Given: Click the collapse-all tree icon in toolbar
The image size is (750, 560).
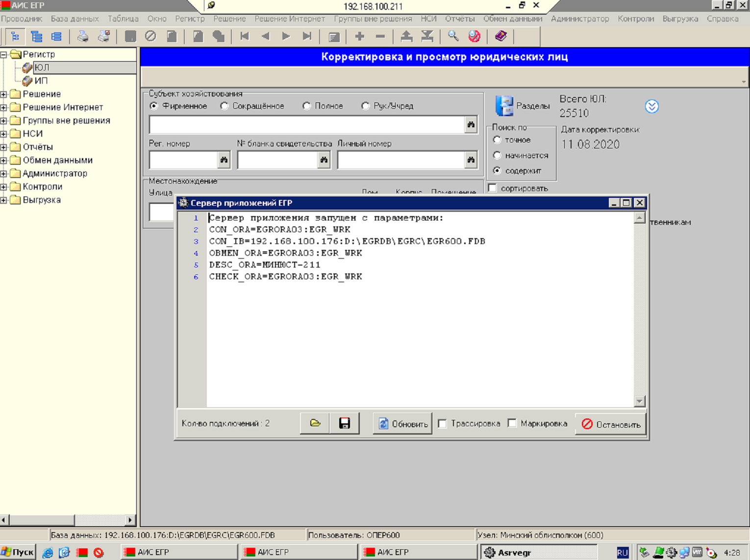Looking at the screenshot, I should point(57,36).
